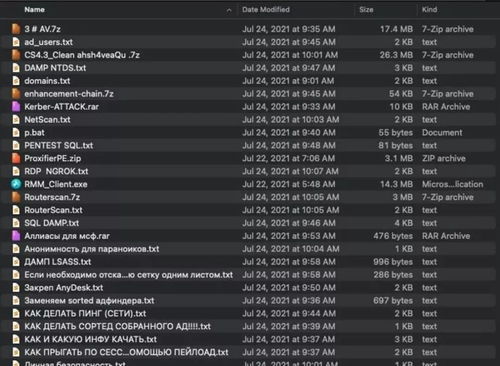
Task: Select the Заменяем sorted адфиндера.txt file icon
Action: [x=16, y=301]
